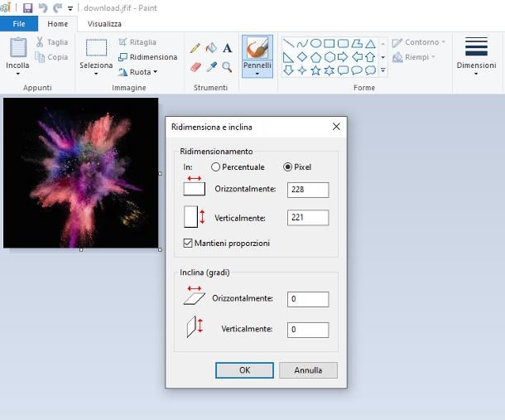This screenshot has width=505, height=420.
Task: Click the Ritaglia crop button
Action: point(137,42)
